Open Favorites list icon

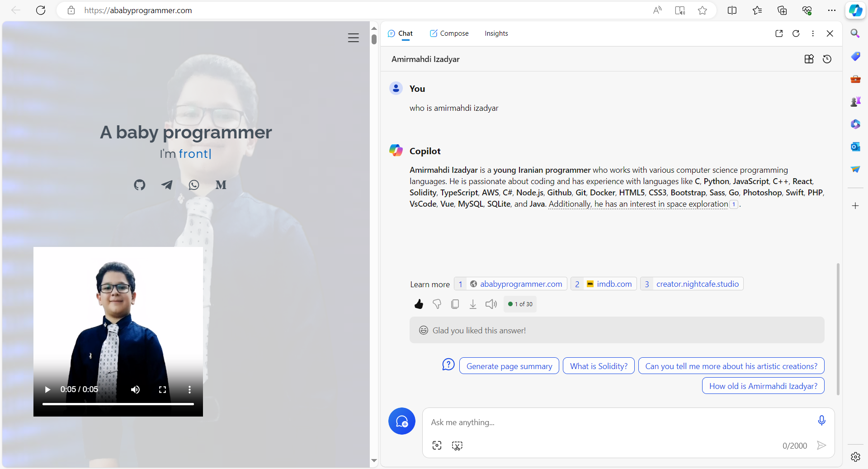757,10
